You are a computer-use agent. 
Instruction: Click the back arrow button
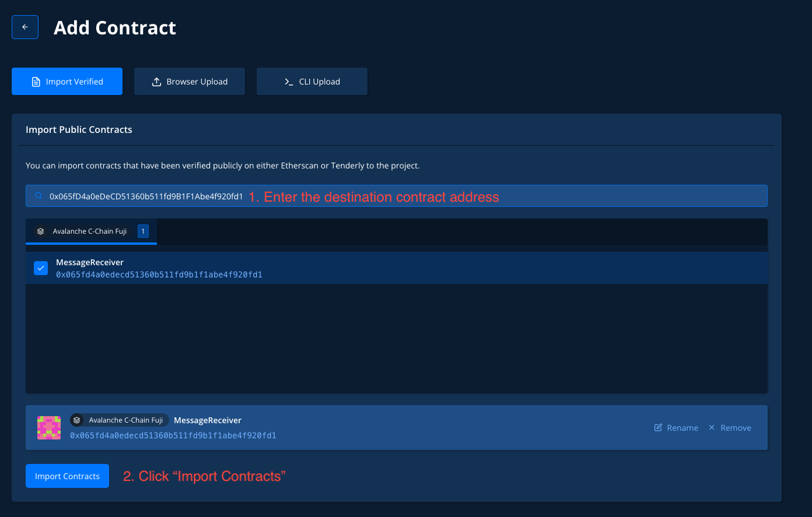[x=25, y=27]
